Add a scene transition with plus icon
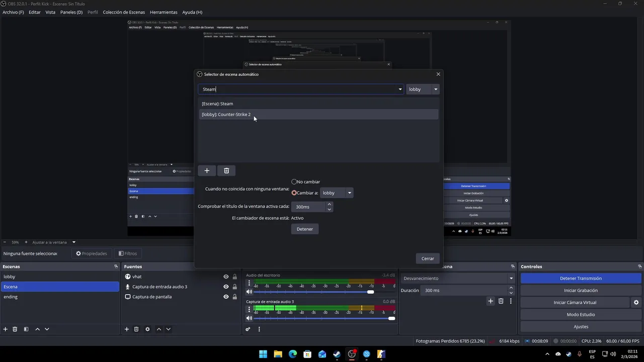The height and width of the screenshot is (362, 644). point(491,301)
